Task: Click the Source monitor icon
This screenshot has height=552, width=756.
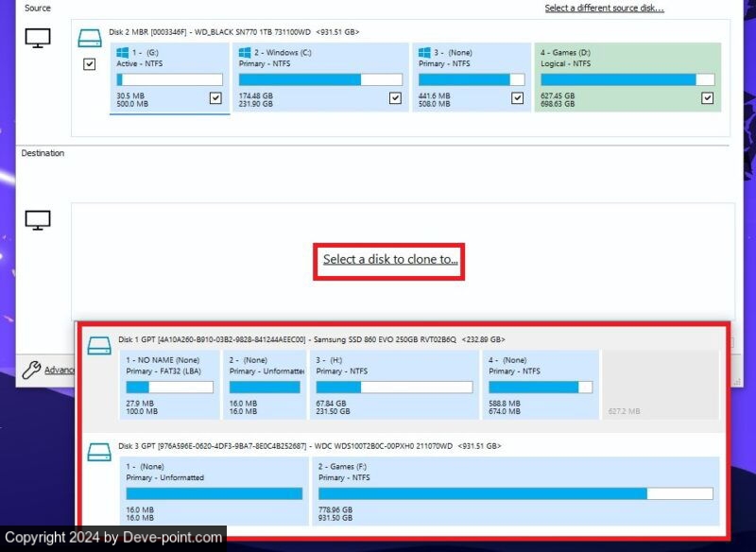Action: [x=37, y=39]
